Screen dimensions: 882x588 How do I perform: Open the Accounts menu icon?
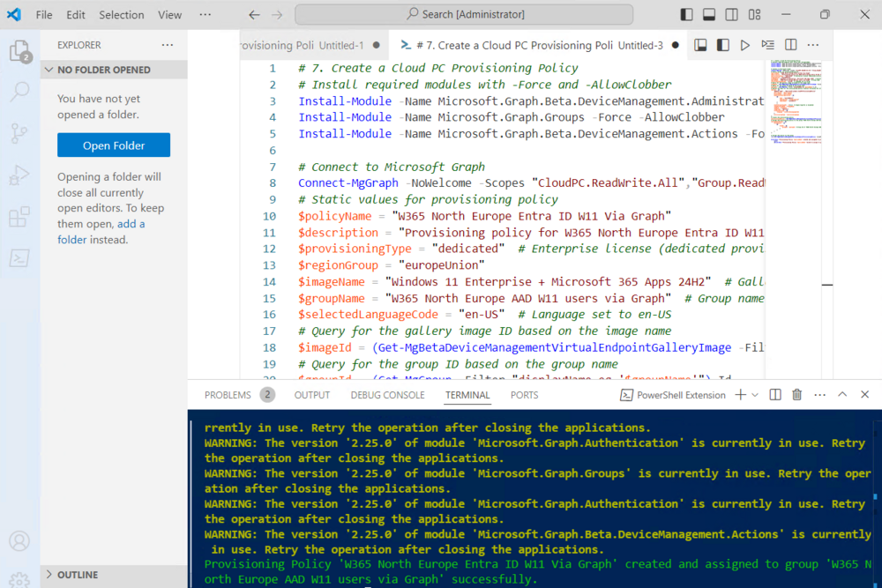coord(19,540)
